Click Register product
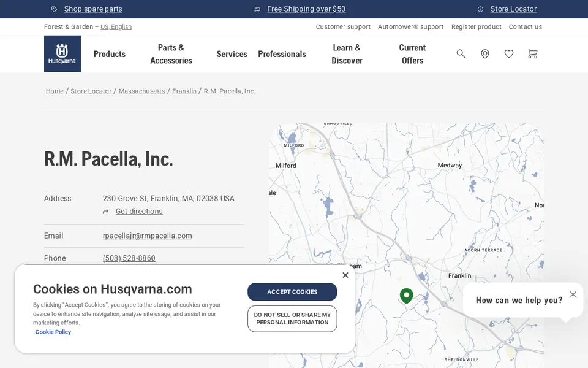 coord(477,26)
